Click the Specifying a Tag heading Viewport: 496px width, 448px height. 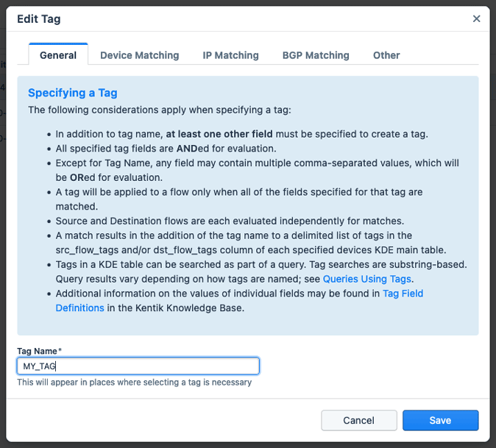(x=73, y=93)
